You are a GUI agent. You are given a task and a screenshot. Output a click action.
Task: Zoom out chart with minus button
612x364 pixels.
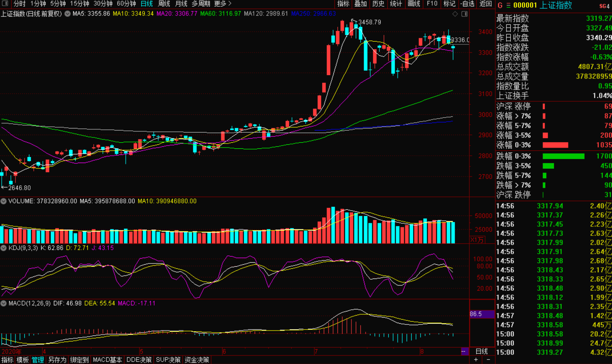tap(488, 360)
